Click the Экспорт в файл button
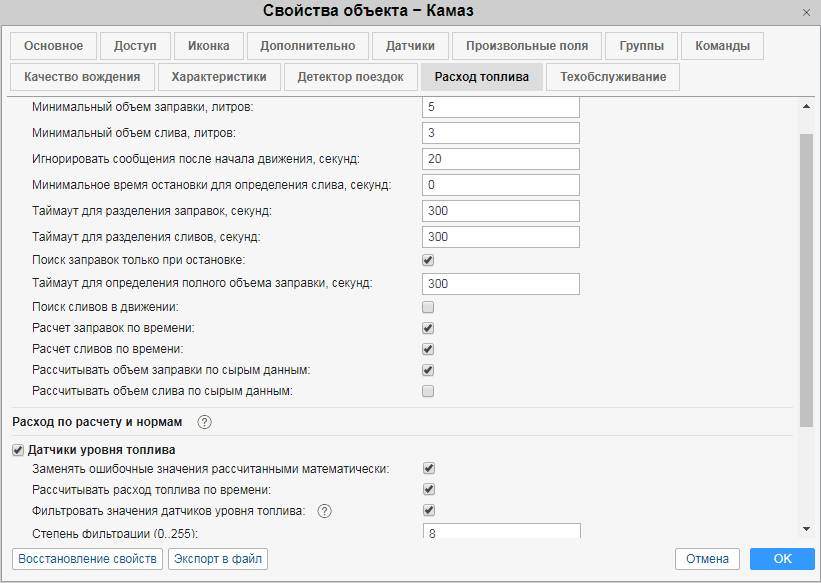The image size is (821, 583). point(217,559)
